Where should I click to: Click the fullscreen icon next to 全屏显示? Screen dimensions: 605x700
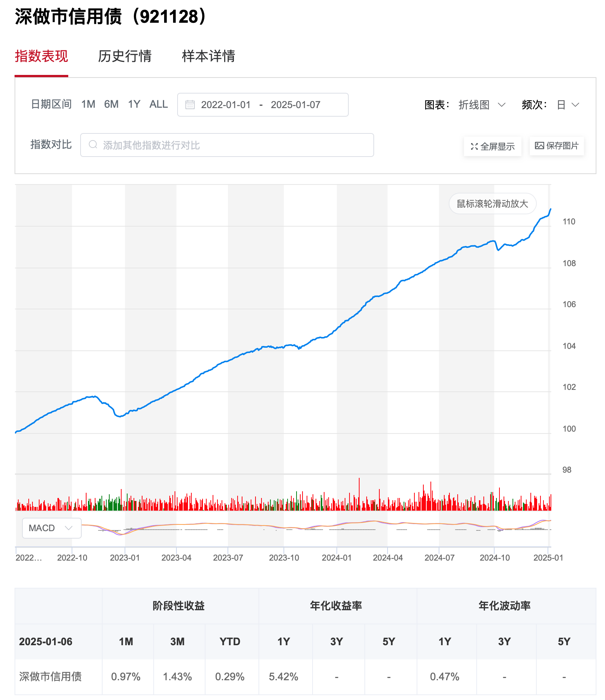[x=474, y=146]
